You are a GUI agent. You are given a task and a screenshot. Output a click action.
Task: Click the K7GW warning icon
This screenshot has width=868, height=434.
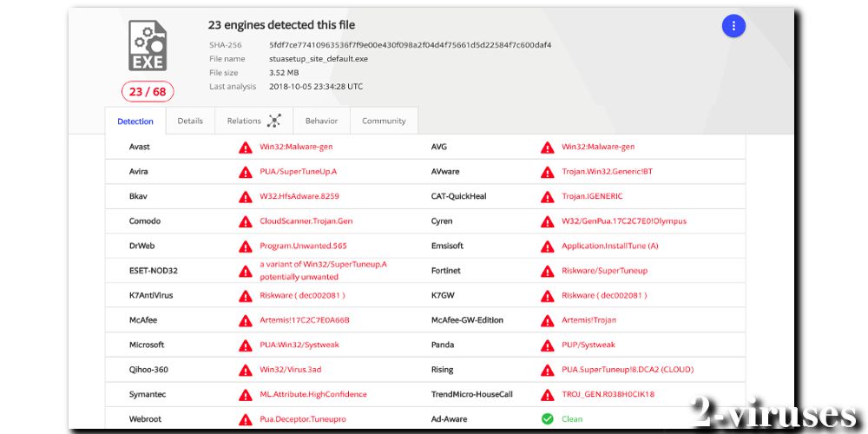coord(548,296)
